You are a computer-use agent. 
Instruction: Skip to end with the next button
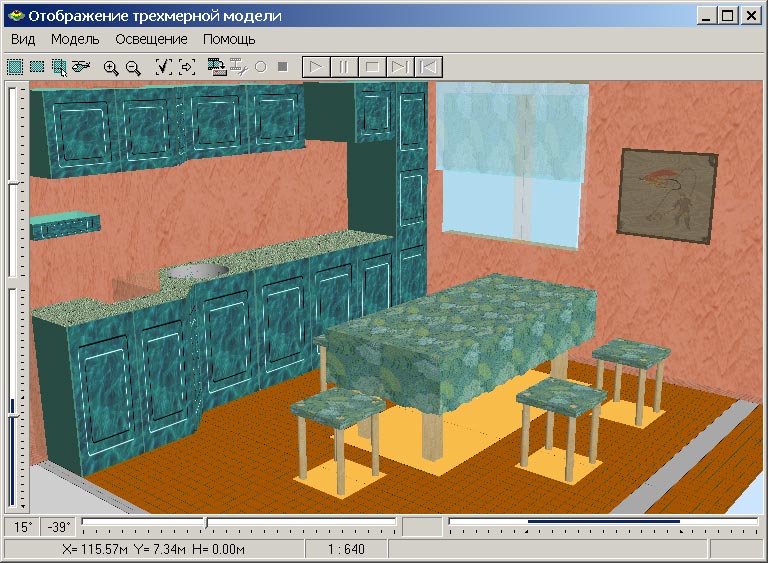tap(400, 67)
